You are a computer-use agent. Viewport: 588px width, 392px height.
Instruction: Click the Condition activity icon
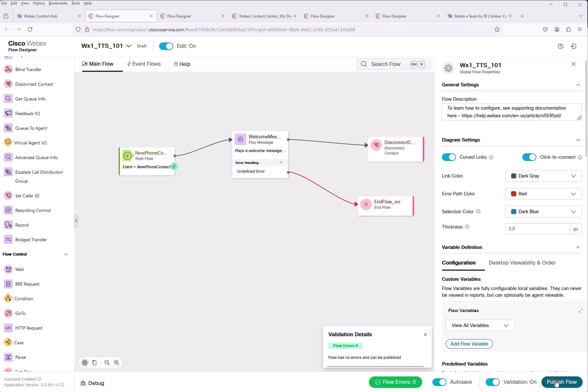pos(8,299)
